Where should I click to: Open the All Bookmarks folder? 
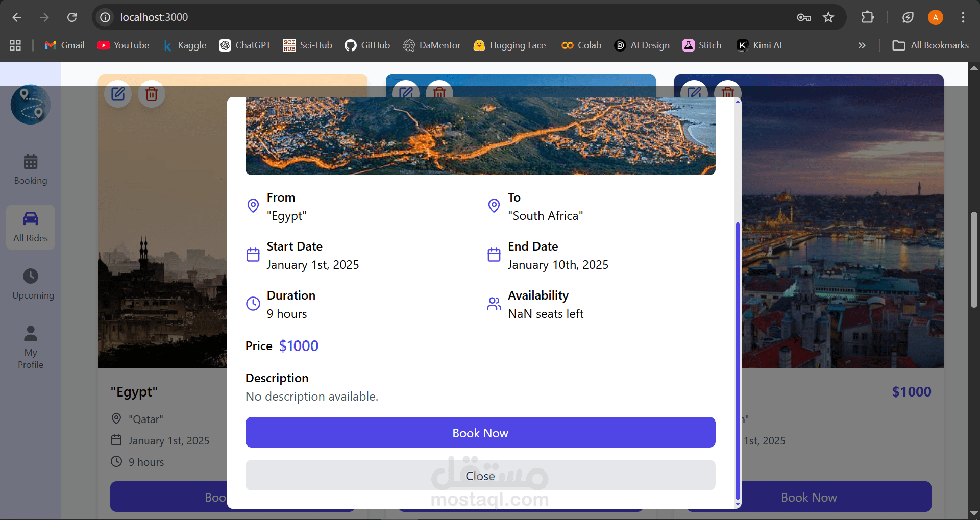[x=930, y=45]
